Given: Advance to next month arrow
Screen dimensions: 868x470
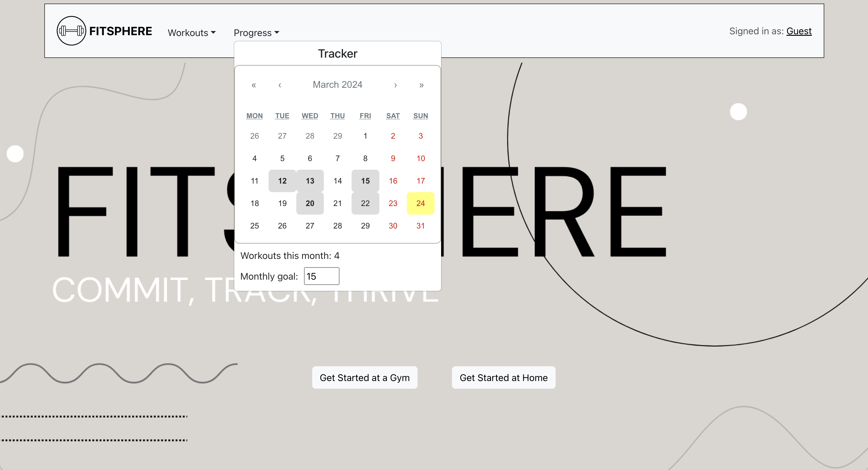Looking at the screenshot, I should pyautogui.click(x=395, y=85).
